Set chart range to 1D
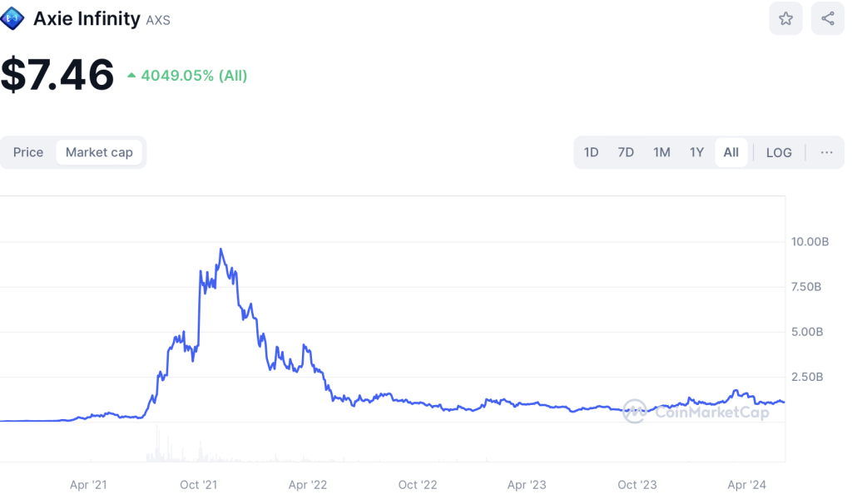 point(592,152)
